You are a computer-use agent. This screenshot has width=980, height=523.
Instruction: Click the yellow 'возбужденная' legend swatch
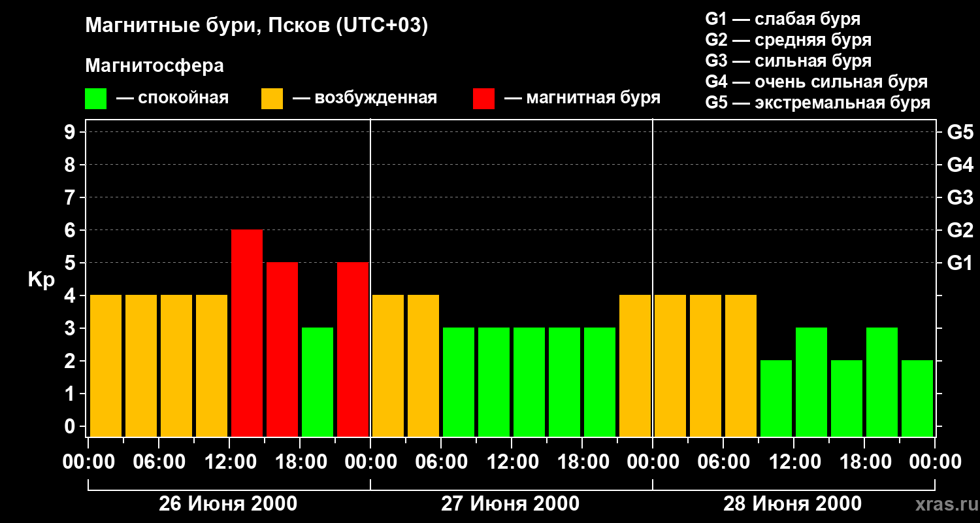click(x=272, y=99)
